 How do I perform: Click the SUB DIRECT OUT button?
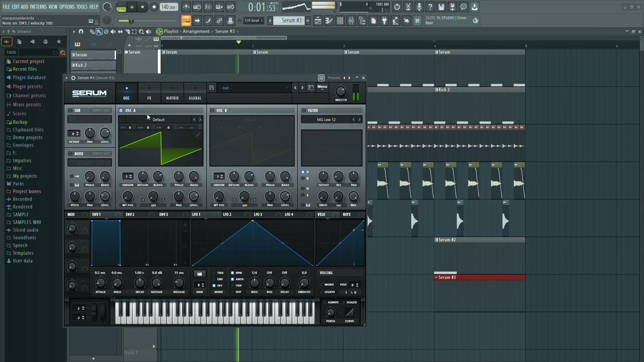tap(101, 110)
